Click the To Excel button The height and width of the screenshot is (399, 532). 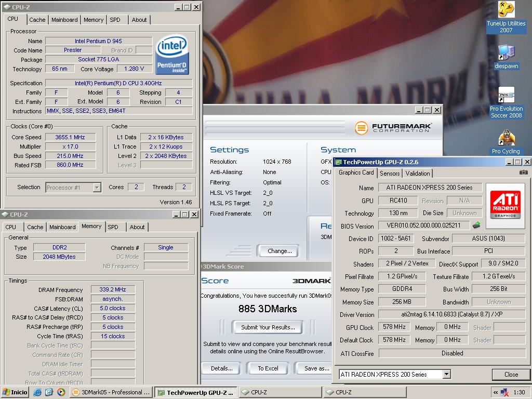coord(268,368)
